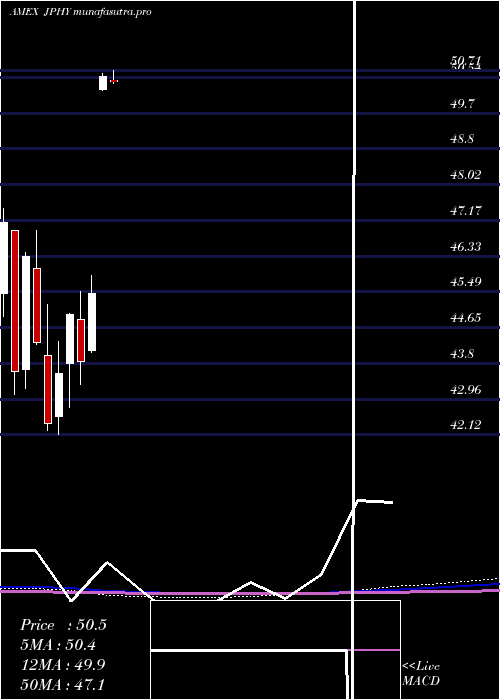Viewport: 500px width, 700px height.
Task: Click the 46.33 price axis label
Action: pos(466,246)
